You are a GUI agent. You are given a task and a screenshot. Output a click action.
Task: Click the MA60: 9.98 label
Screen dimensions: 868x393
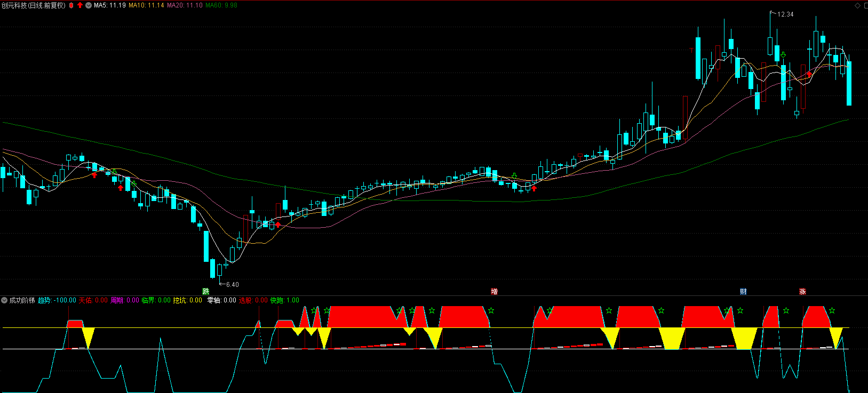(221, 5)
